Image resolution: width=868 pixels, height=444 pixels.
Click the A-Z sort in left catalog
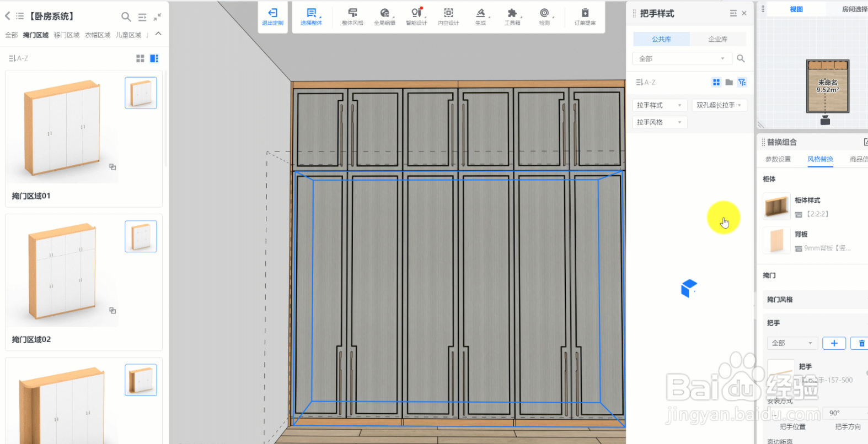18,58
